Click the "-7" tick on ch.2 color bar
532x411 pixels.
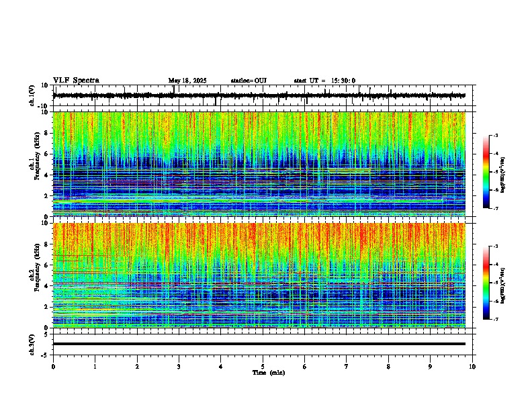click(496, 320)
